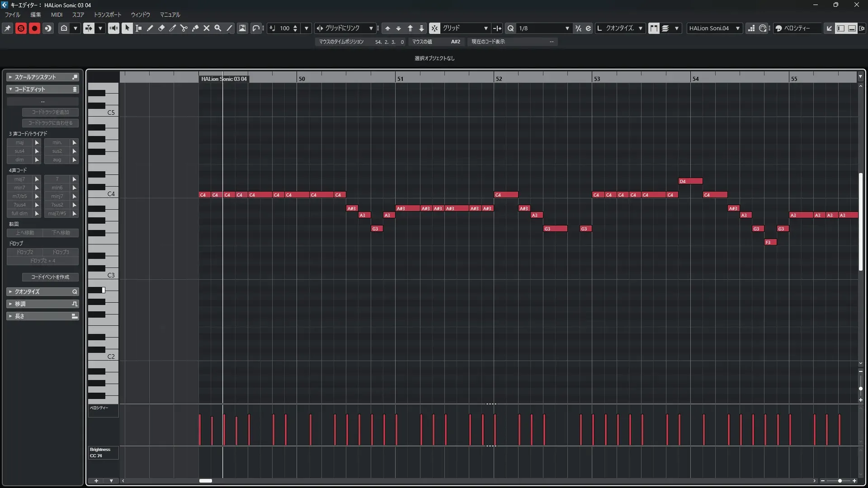868x488 pixels.
Task: Select the Mute X tool
Action: coord(206,28)
